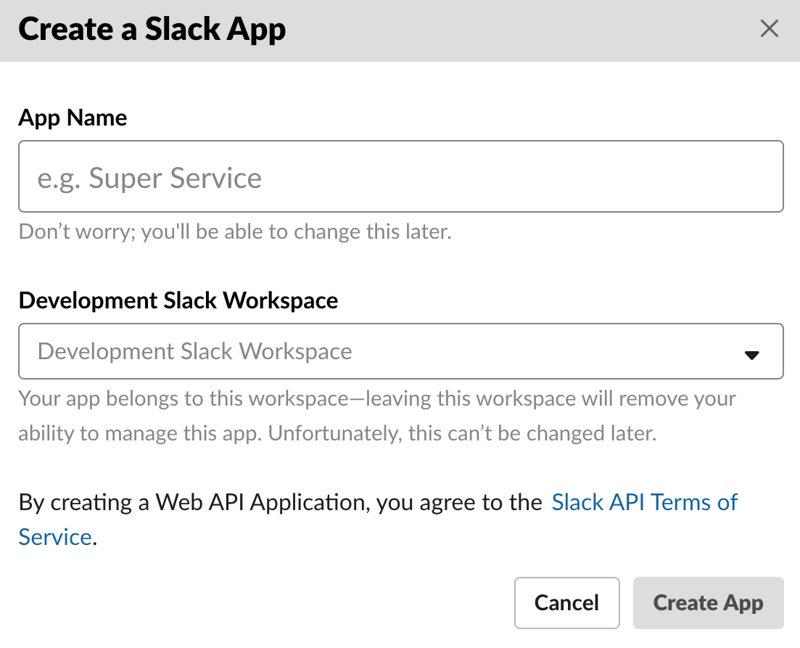Focus the App Name text field
800x648 pixels.
pos(400,176)
